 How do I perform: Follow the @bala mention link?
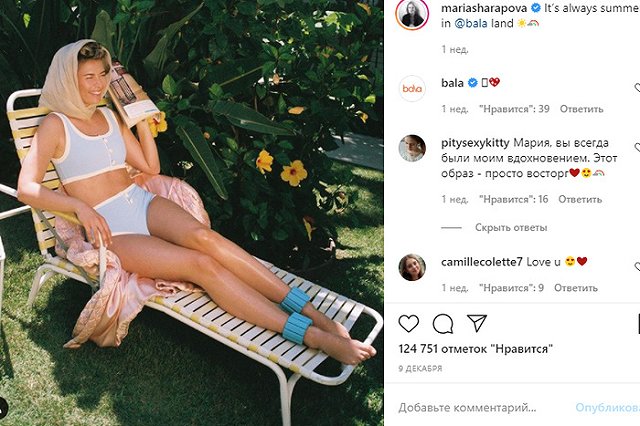click(x=471, y=23)
